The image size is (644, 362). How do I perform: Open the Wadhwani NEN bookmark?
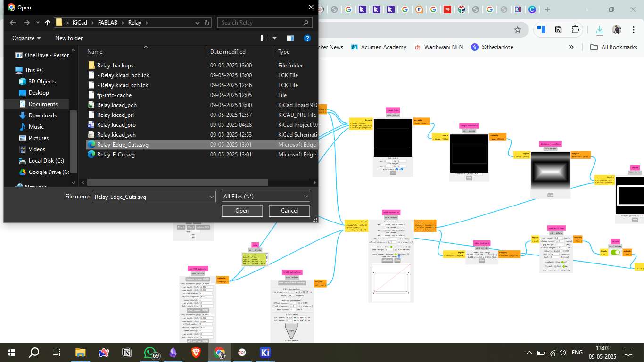pyautogui.click(x=438, y=47)
